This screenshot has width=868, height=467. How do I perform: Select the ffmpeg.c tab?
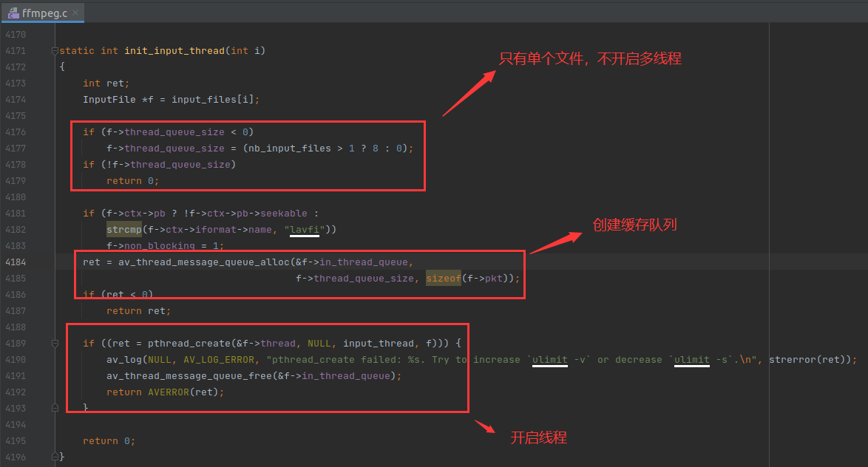[x=46, y=13]
